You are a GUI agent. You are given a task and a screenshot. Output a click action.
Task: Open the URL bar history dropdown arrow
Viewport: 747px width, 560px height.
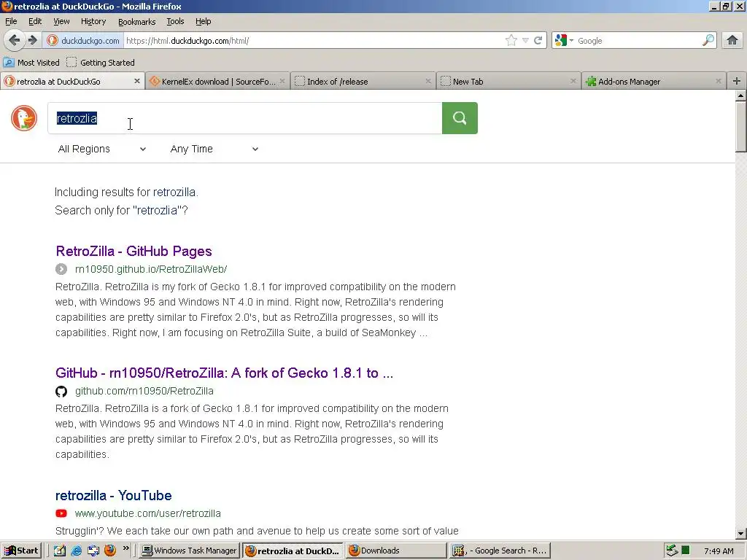tap(525, 41)
